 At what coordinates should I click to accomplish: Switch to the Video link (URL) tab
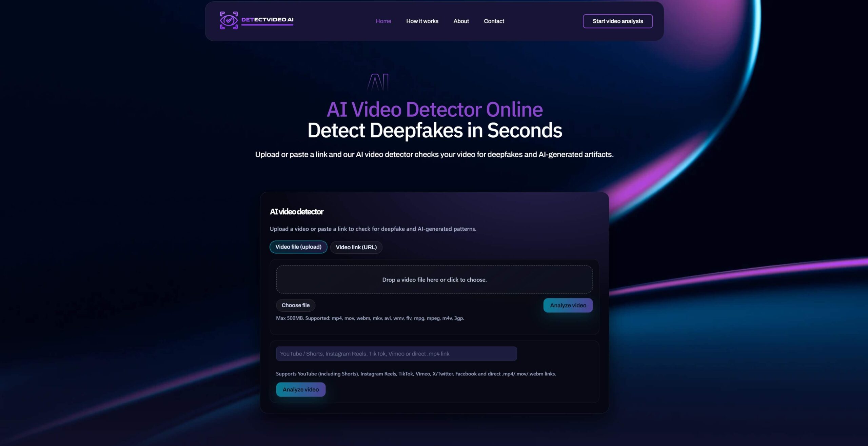click(356, 247)
